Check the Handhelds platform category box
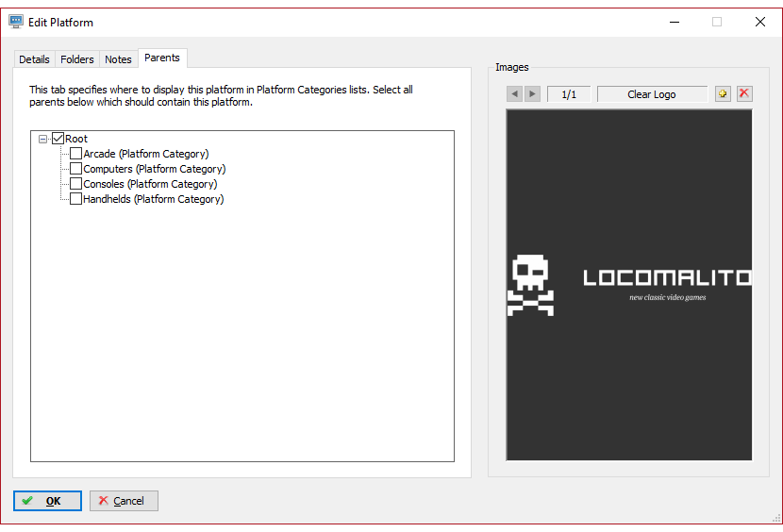This screenshot has width=783, height=532. click(75, 198)
